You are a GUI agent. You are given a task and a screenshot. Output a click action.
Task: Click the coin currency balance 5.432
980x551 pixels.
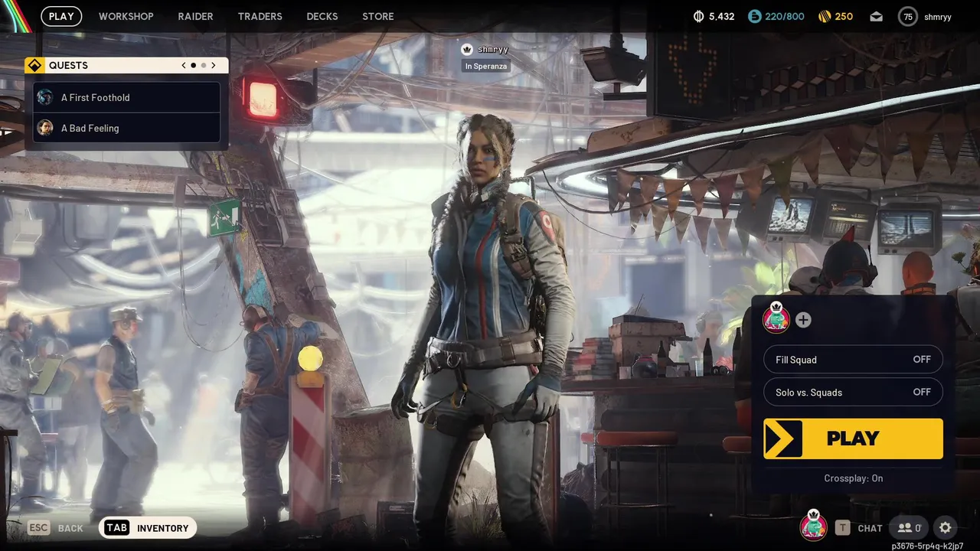tap(714, 16)
